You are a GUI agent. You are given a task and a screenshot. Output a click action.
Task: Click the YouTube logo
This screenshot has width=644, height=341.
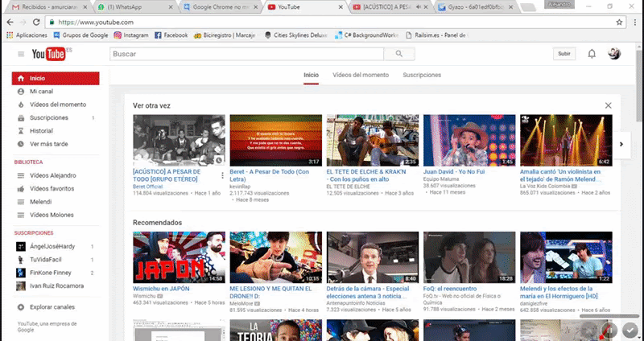point(49,54)
